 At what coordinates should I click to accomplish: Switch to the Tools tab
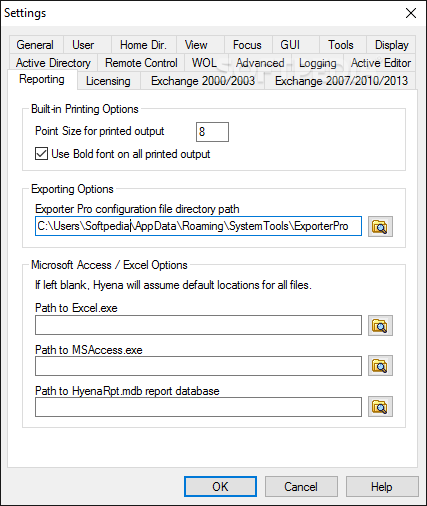pyautogui.click(x=343, y=45)
